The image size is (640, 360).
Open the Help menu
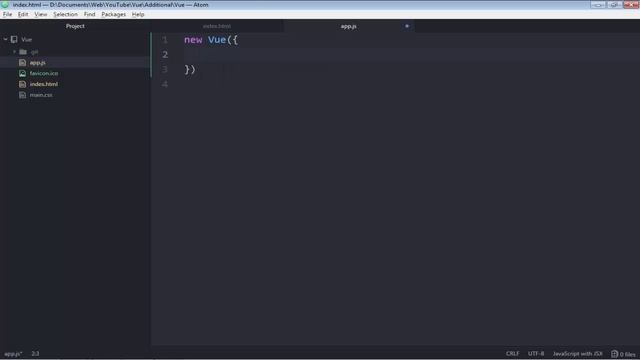click(x=138, y=14)
